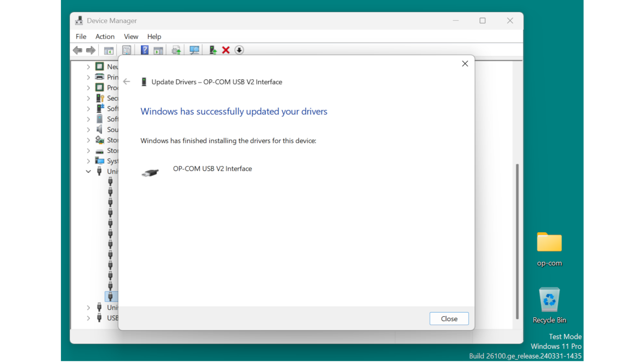Click the Properties toolbar icon
The width and height of the screenshot is (644, 362).
pos(127,50)
